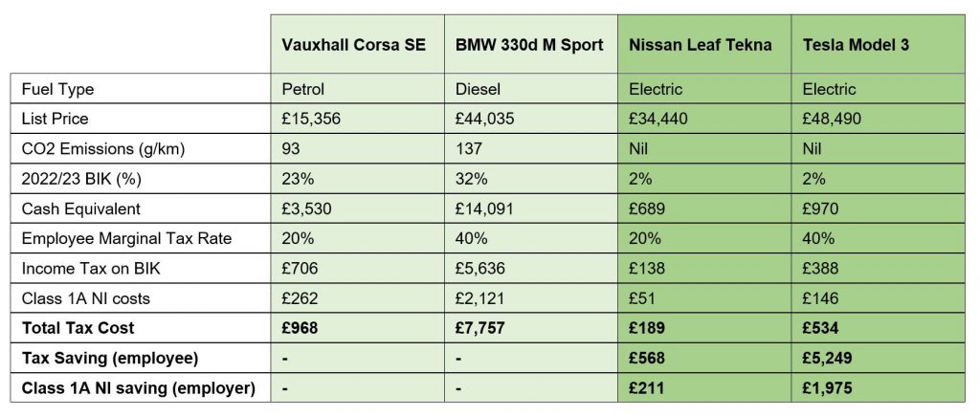
Task: Click the Fuel Type row label
Action: click(58, 89)
